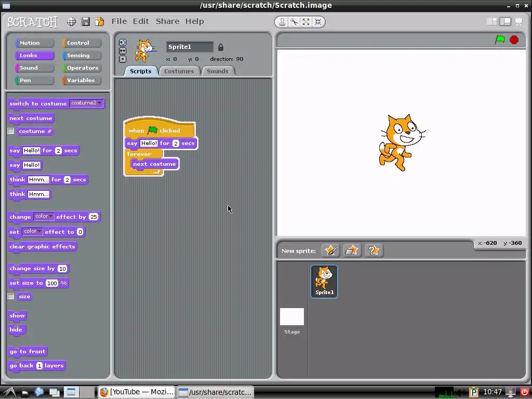Viewport: 532px width, 399px height.
Task: Open the Share menu
Action: (x=168, y=21)
